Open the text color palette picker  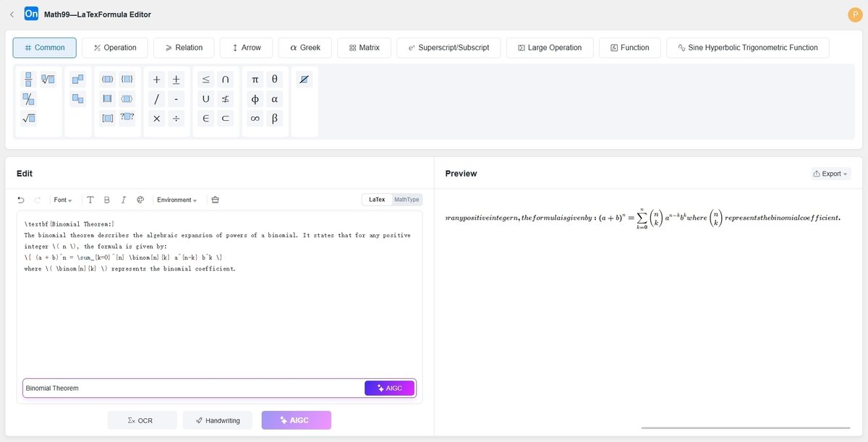[140, 200]
